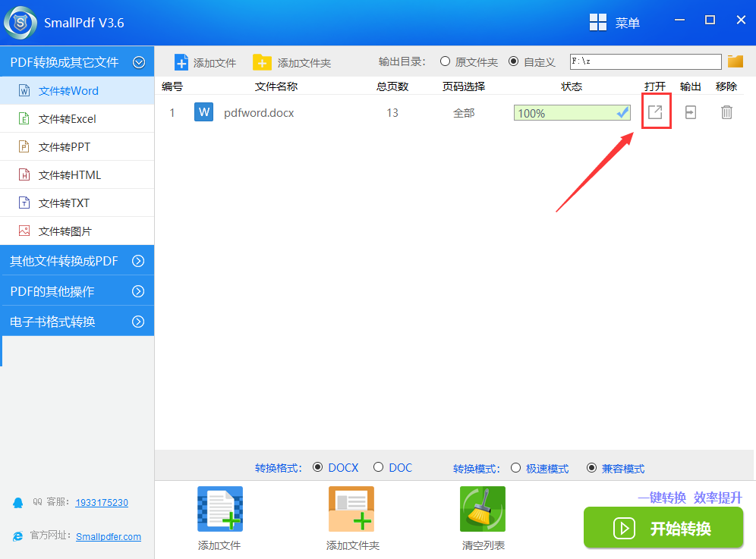This screenshot has width=756, height=559.
Task: Select 原文件夹 output directory option
Action: tap(445, 61)
